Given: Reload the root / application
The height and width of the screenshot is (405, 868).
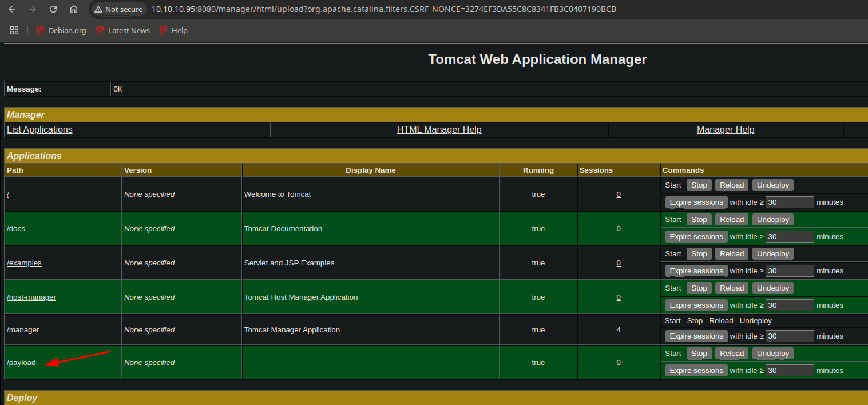Looking at the screenshot, I should click(x=732, y=185).
